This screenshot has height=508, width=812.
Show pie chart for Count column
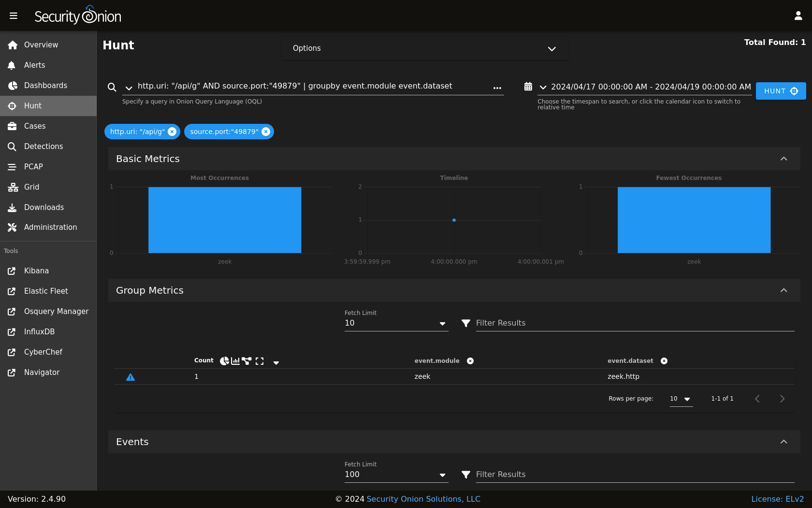224,361
